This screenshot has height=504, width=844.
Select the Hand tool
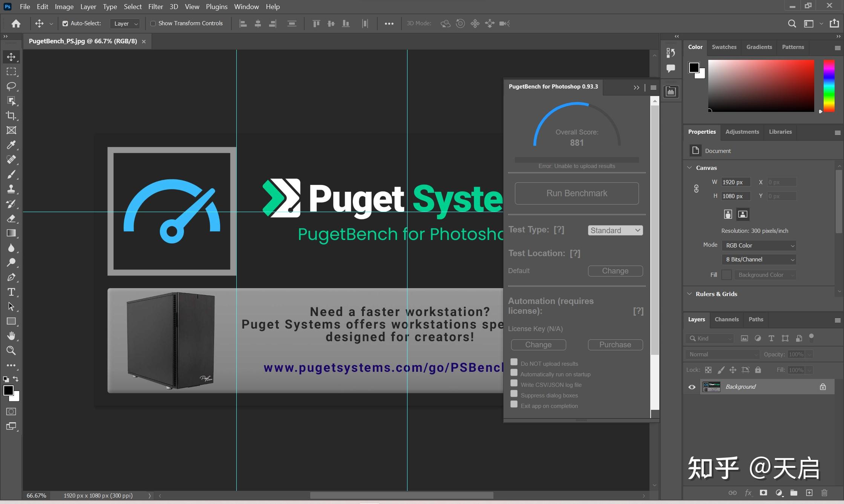11,336
